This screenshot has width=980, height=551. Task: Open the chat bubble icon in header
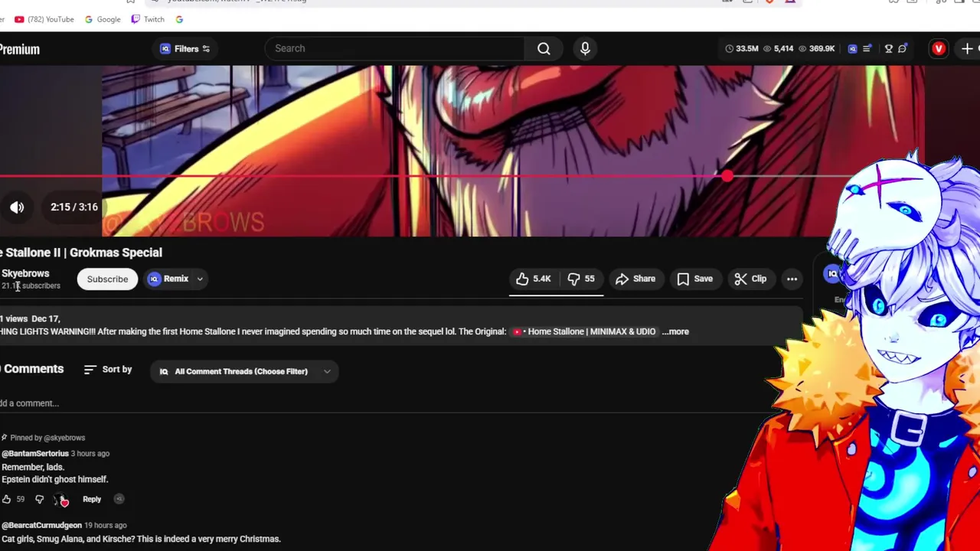903,49
